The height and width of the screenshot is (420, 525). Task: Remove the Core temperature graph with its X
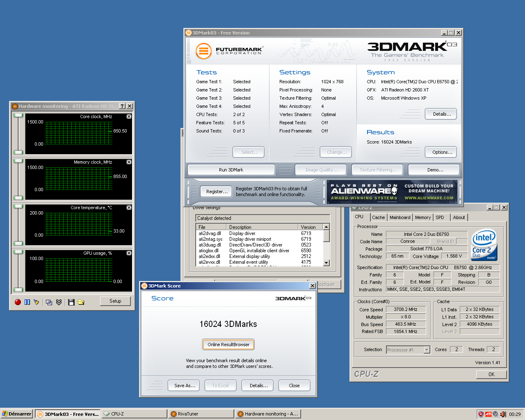[x=129, y=208]
